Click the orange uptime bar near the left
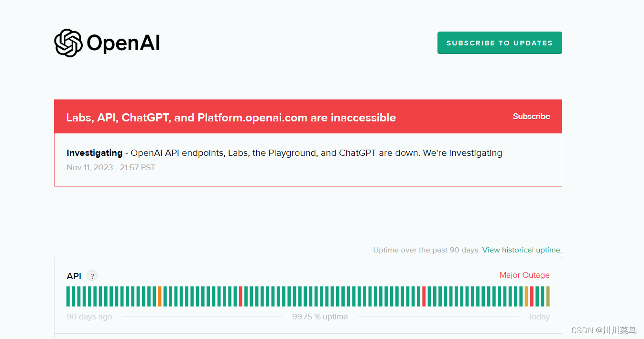 [160, 296]
